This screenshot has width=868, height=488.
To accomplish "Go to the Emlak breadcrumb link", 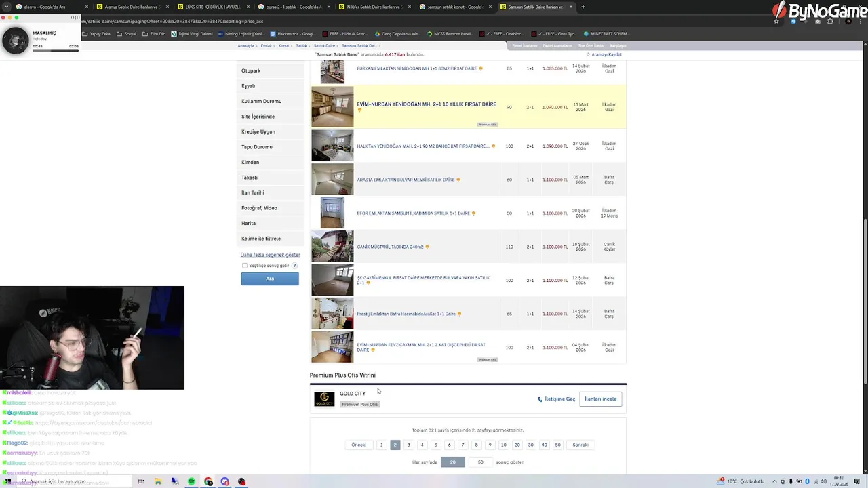I will point(267,45).
